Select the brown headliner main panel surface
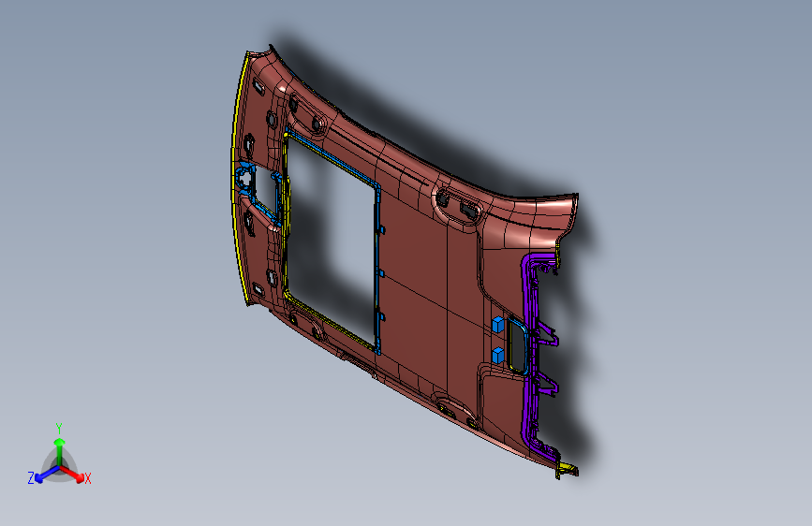Image resolution: width=812 pixels, height=526 pixels. point(424,290)
